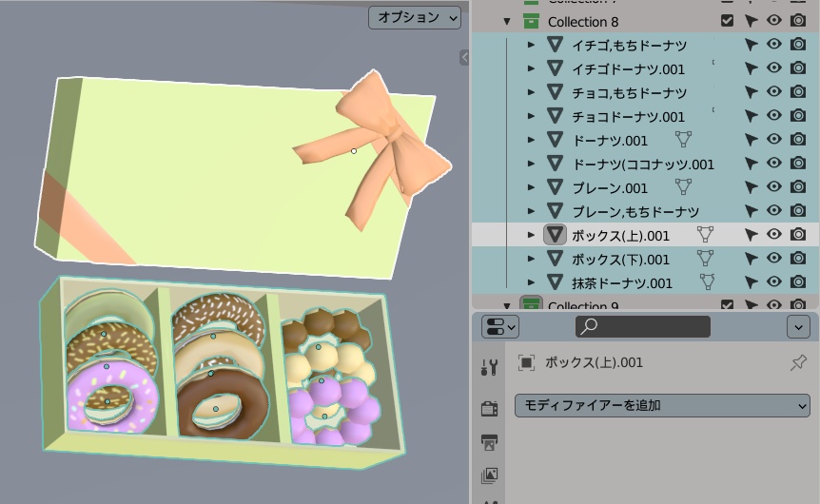Toggle selectable arrow of プレーン,もちドーナツ
Screen dimensions: 820x504
point(751,211)
